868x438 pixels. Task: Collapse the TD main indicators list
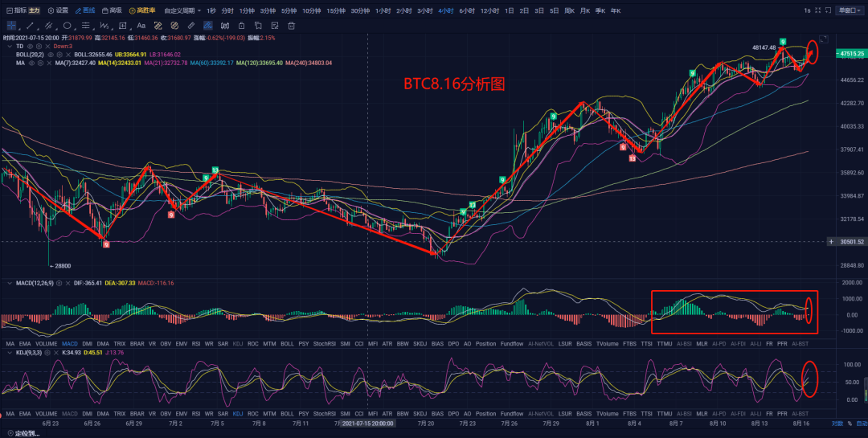click(10, 46)
